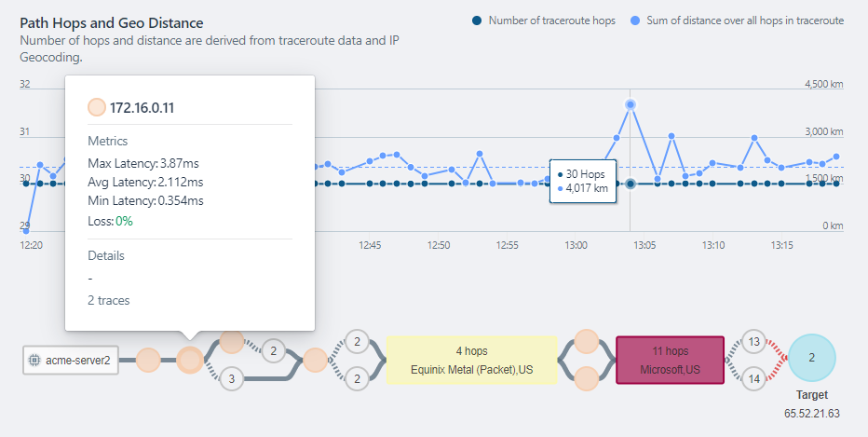Click the 2 traces text in tooltip

tap(108, 300)
